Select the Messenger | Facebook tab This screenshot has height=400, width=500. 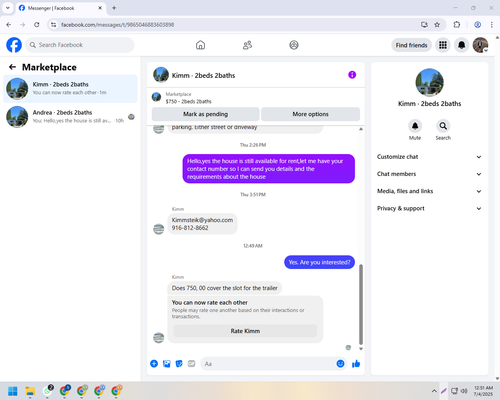pyautogui.click(x=60, y=8)
